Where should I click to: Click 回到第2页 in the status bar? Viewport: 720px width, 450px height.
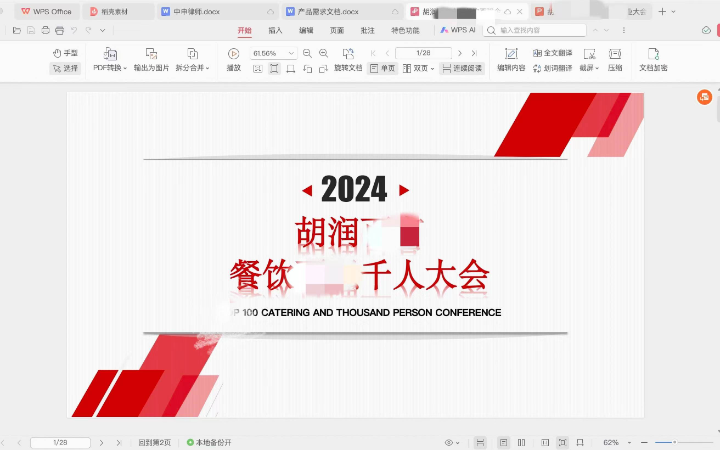click(154, 442)
